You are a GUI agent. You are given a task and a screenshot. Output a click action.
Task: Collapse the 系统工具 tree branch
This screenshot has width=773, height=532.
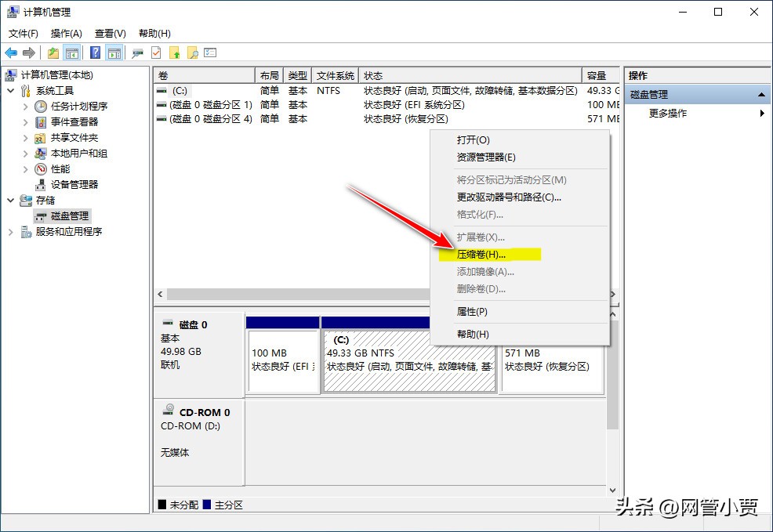coord(10,91)
